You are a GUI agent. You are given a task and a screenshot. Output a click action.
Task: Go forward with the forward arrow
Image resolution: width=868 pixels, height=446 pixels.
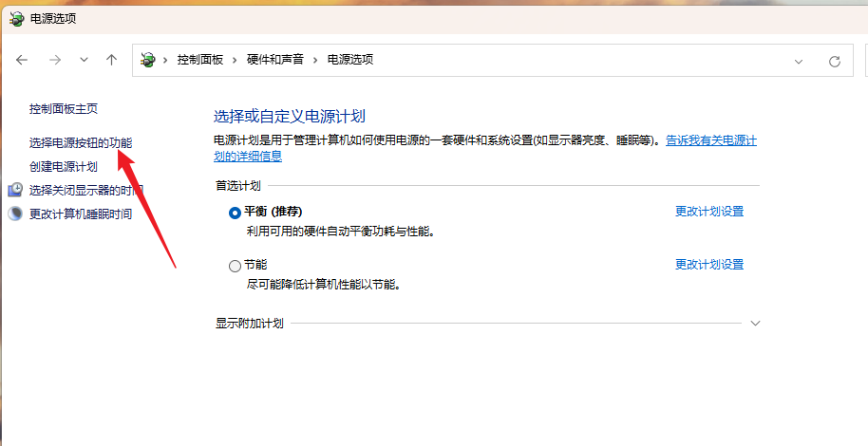(55, 60)
